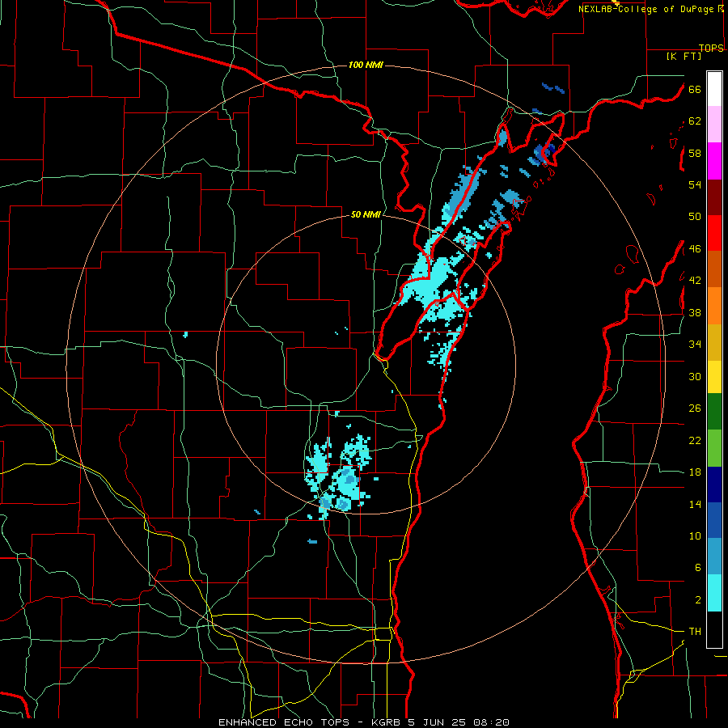The height and width of the screenshot is (728, 728).
Task: Click the '54' legend value
Action: click(695, 184)
